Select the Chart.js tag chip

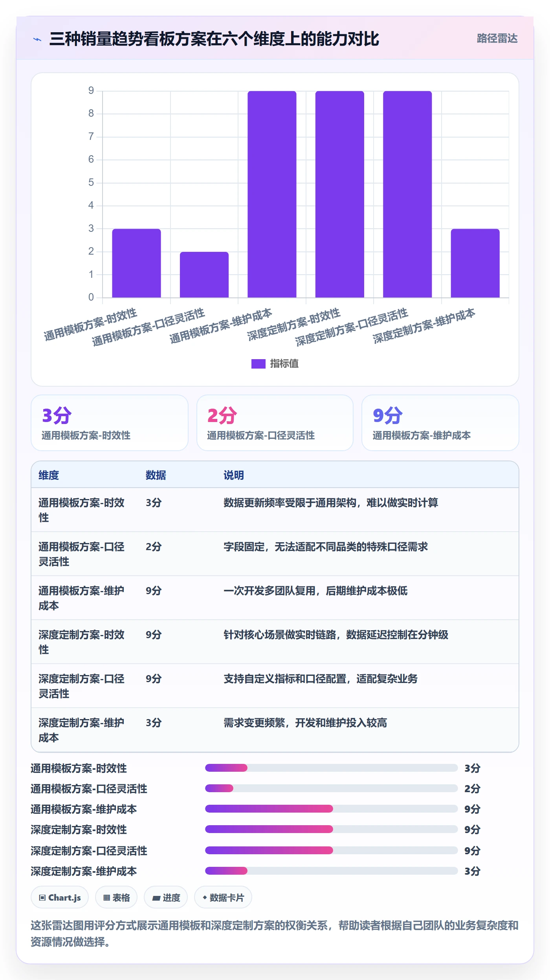(60, 897)
